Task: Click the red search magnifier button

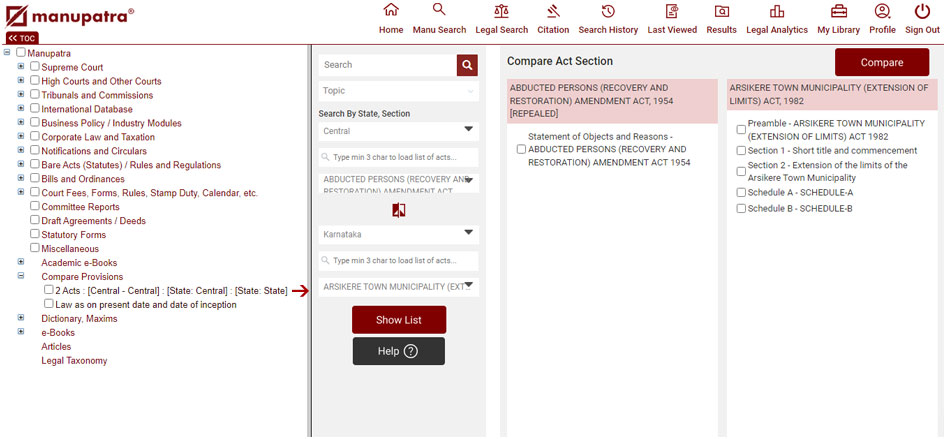Action: coord(467,65)
